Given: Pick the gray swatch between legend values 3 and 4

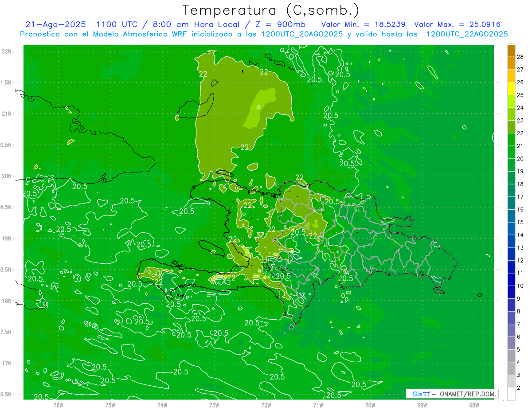Looking at the screenshot, I should [511, 368].
